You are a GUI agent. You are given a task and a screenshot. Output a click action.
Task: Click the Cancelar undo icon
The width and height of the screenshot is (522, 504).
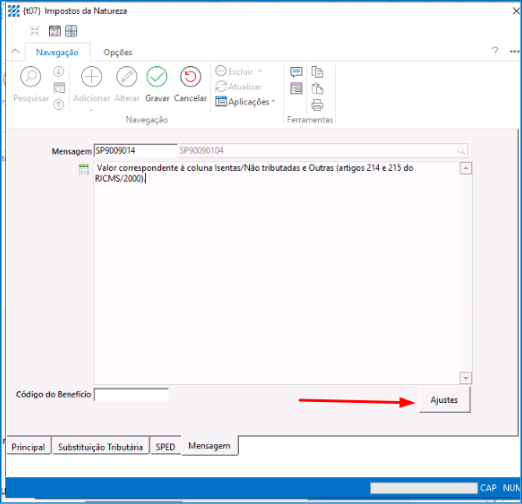pyautogui.click(x=190, y=77)
